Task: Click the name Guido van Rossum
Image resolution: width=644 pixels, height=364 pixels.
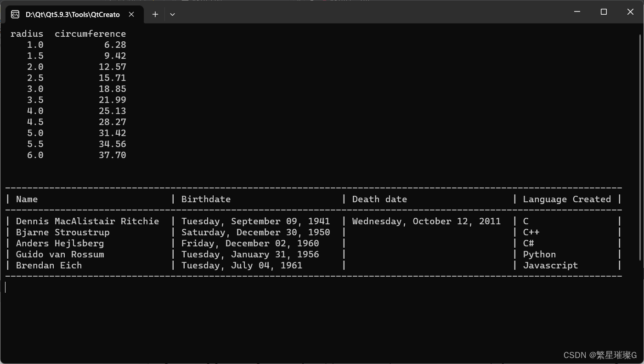Action: (60, 254)
